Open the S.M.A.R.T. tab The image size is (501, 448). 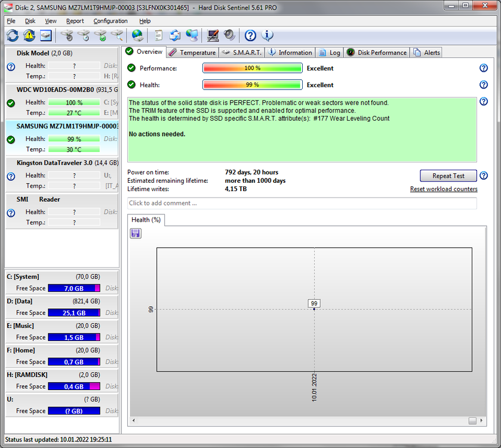(241, 52)
